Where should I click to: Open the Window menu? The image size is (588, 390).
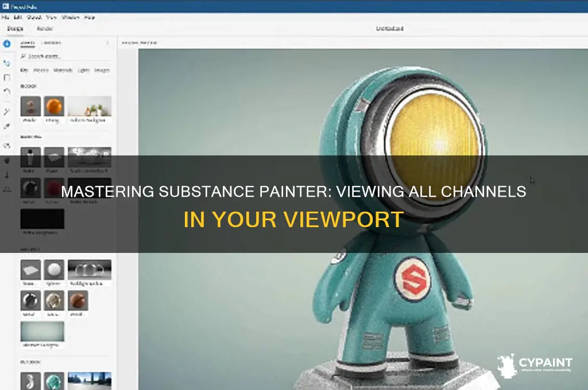click(71, 17)
